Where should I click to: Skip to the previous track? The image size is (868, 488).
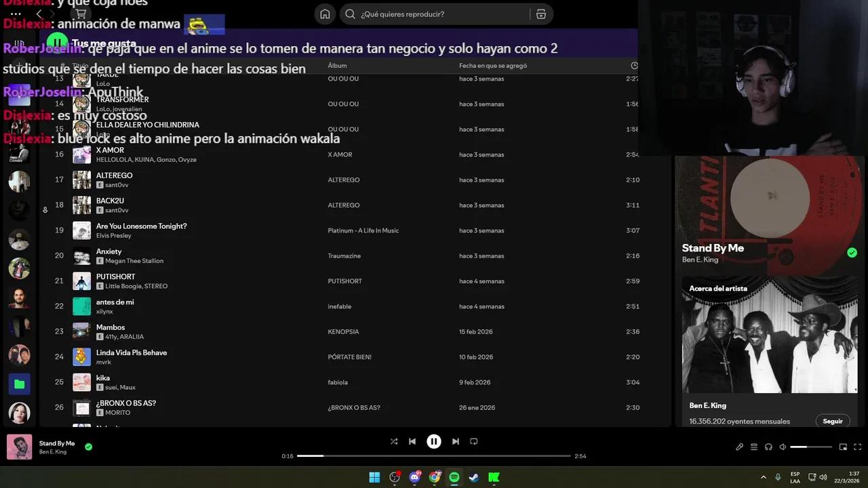(x=412, y=441)
